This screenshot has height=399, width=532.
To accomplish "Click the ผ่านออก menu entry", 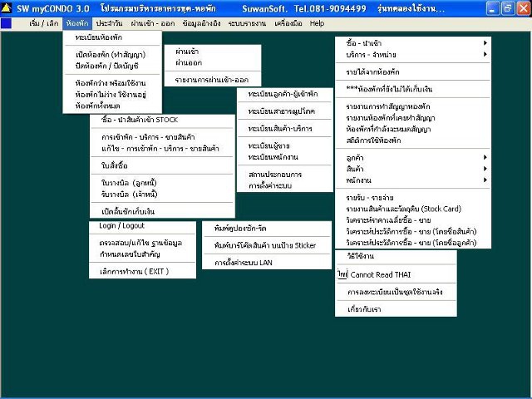I will 213,63.
